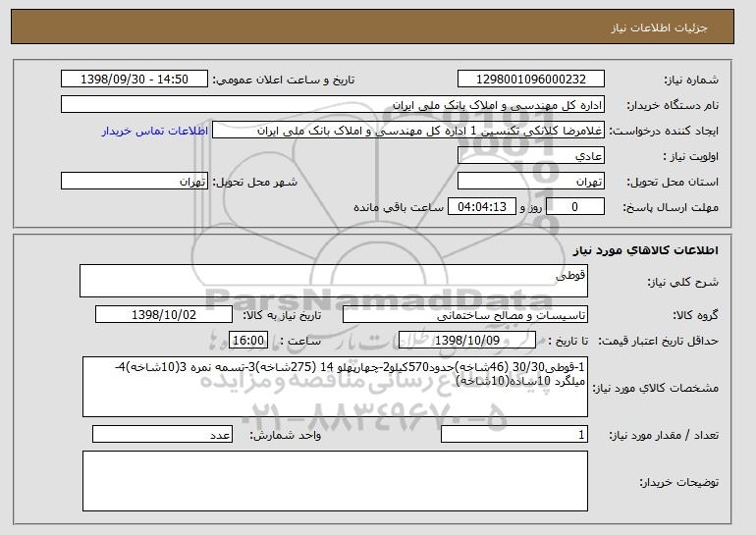Image resolution: width=756 pixels, height=535 pixels.
Task: Click the label شماره نیاز
Action: (691, 80)
